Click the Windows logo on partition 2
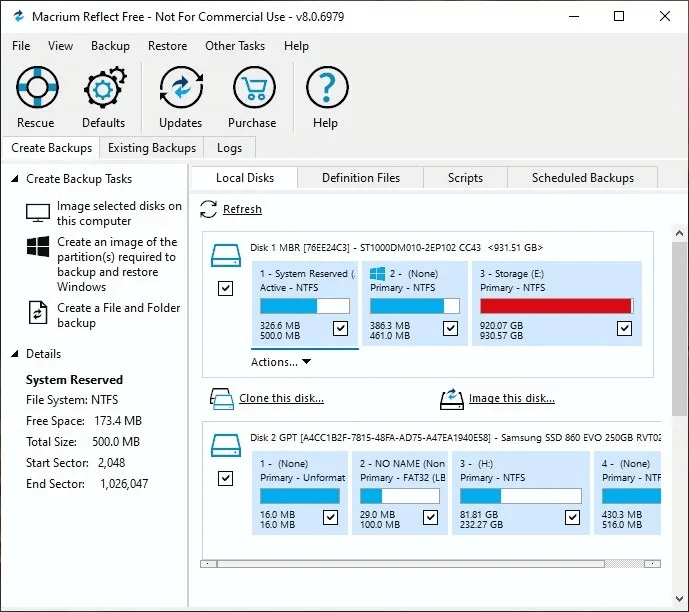 [x=377, y=274]
